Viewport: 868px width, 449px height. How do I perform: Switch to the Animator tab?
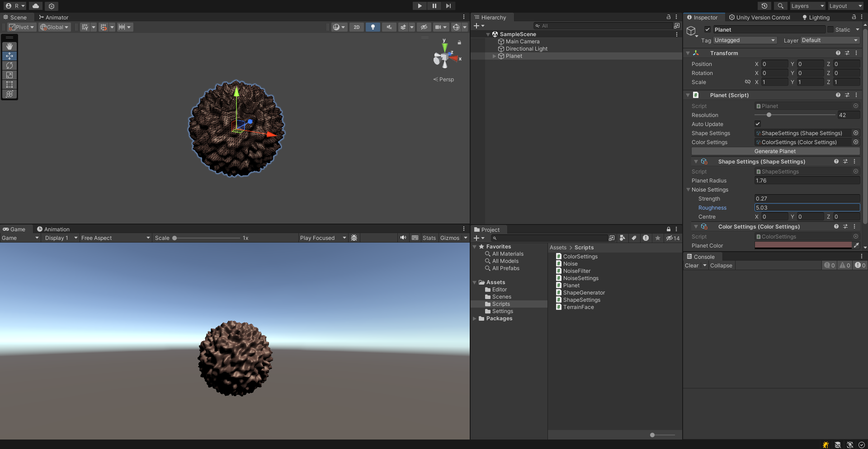pyautogui.click(x=53, y=18)
